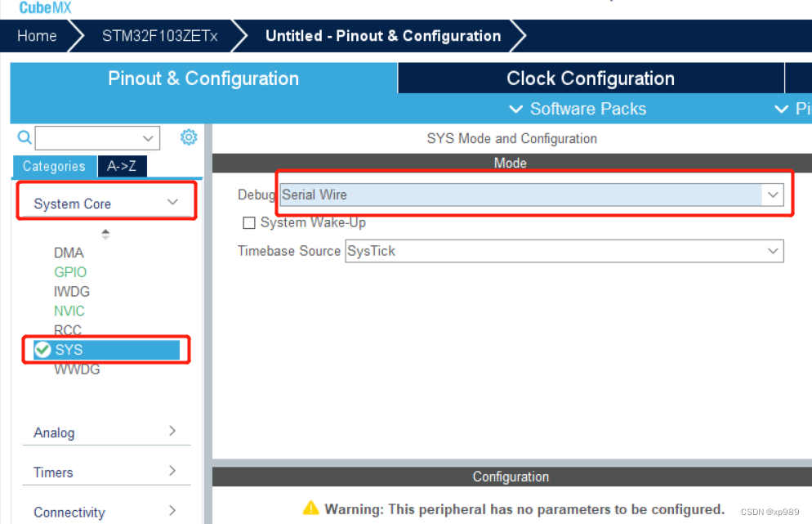Select IWDG in the System Core list

pyautogui.click(x=71, y=292)
